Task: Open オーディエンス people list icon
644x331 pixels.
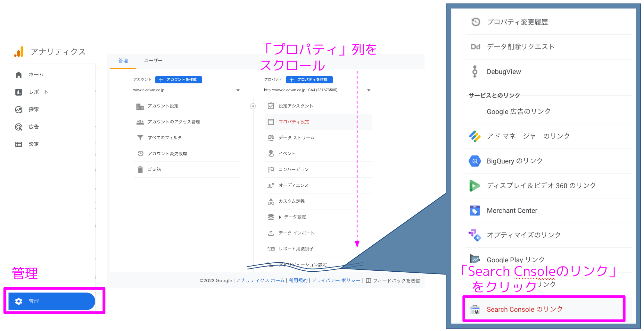Action: click(x=271, y=185)
